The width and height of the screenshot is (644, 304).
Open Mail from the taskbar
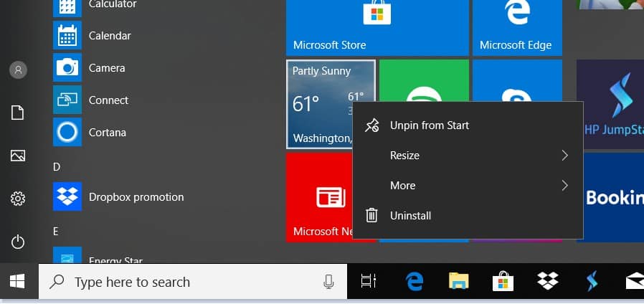635,282
